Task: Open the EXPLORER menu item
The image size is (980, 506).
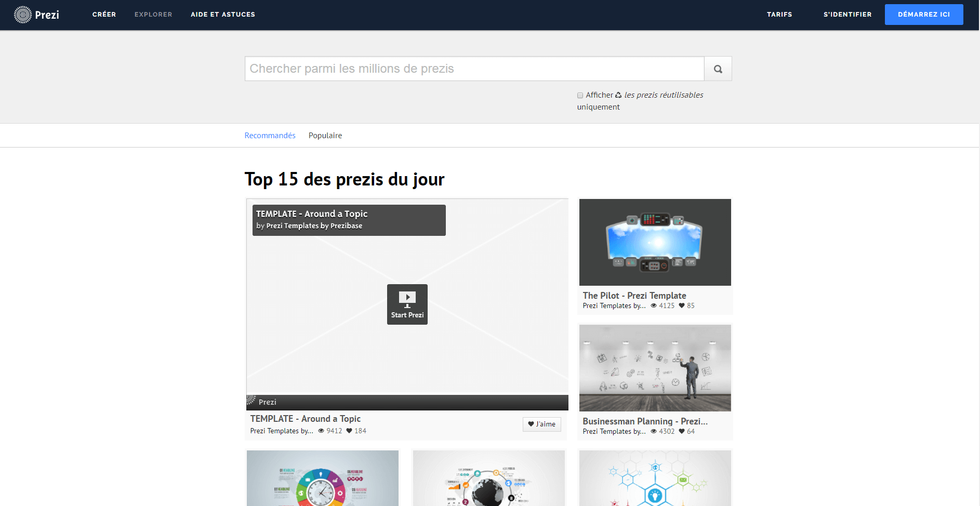Action: (x=153, y=15)
